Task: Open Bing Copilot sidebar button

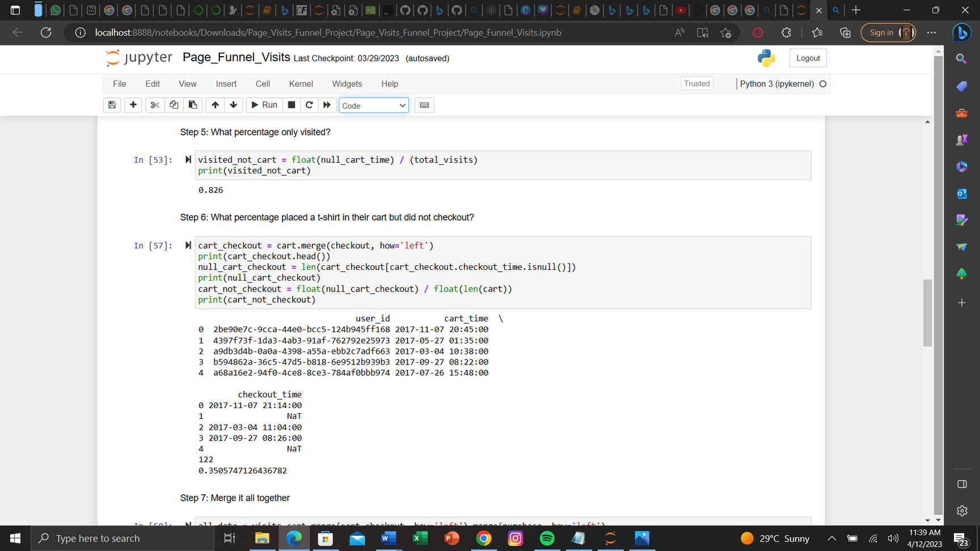Action: [962, 33]
